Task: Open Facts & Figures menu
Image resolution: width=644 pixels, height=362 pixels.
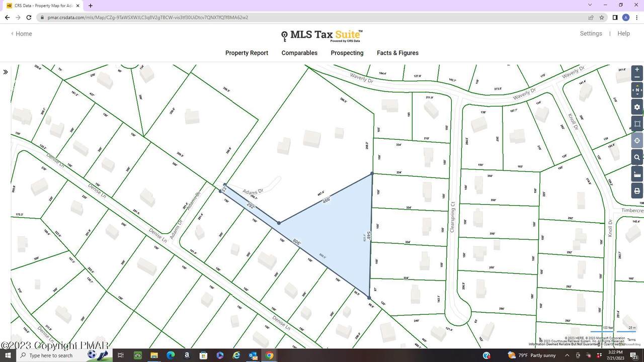Action: tap(397, 53)
